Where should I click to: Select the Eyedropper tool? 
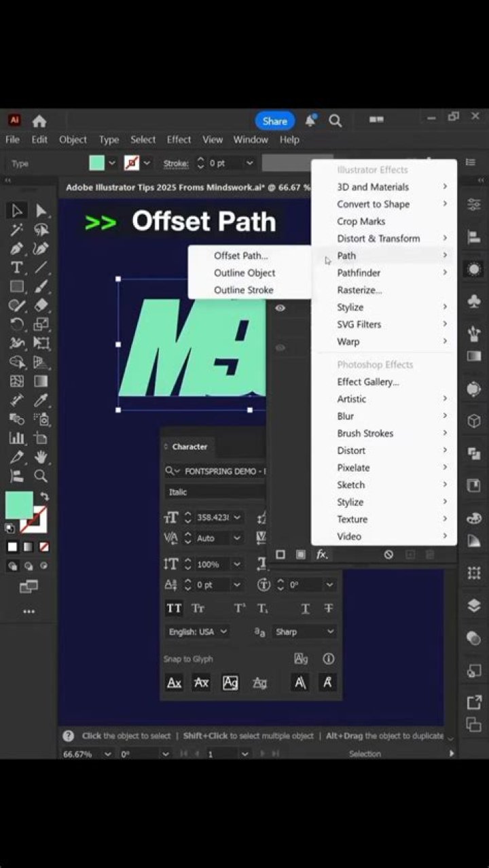point(41,400)
